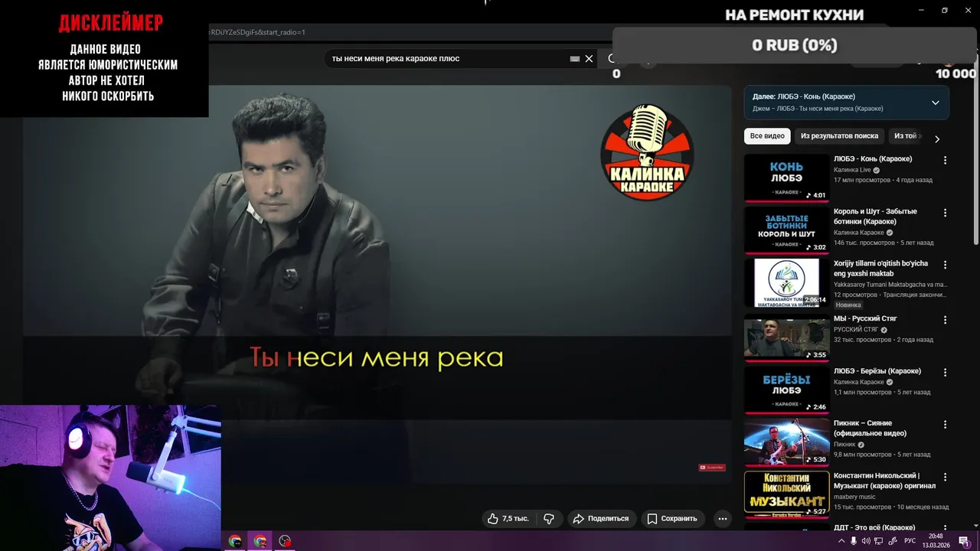Clear the YouTube search field text

pos(589,58)
